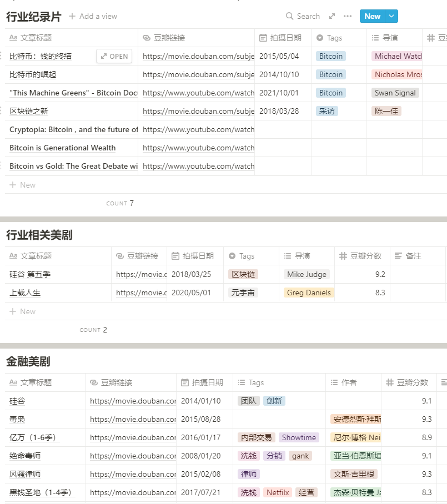Viewport: 447px width, 504px height.
Task: Click the blue New button
Action: 372,16
